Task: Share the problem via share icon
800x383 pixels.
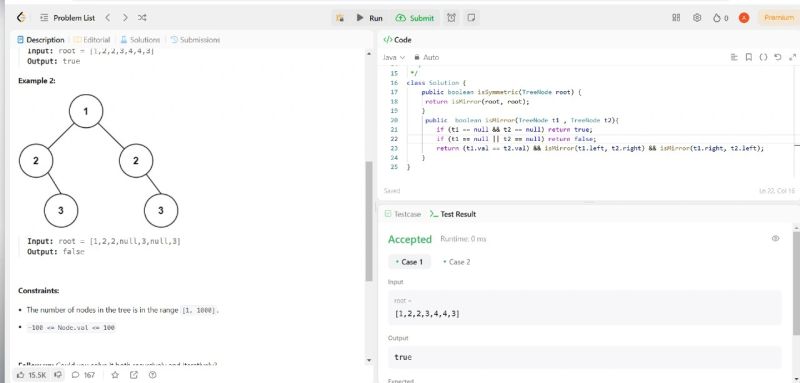Action: pos(134,375)
